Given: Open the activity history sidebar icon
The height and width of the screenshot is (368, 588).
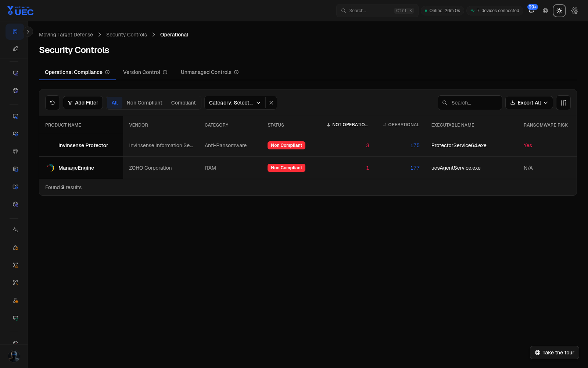Looking at the screenshot, I should (15, 230).
